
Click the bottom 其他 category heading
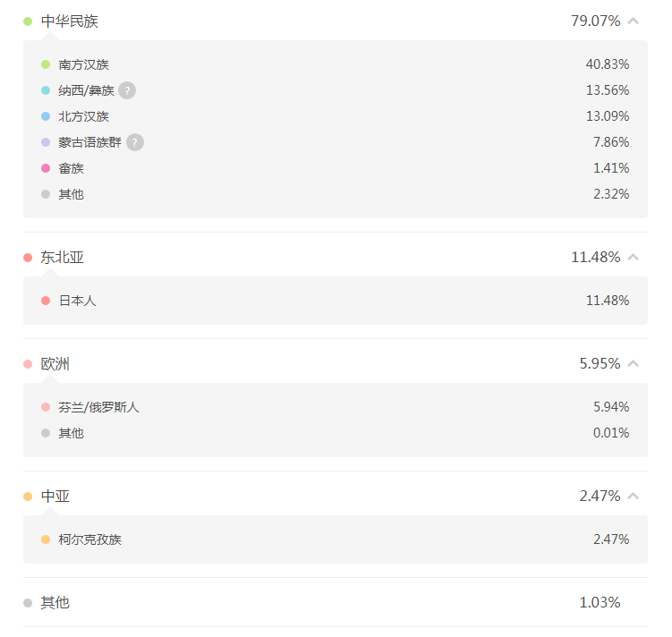[55, 603]
